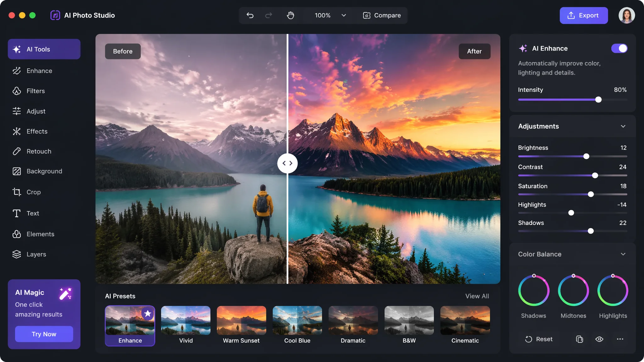Adjust the Intensity slider handle
Screen dimensions: 644x362
[x=598, y=100]
